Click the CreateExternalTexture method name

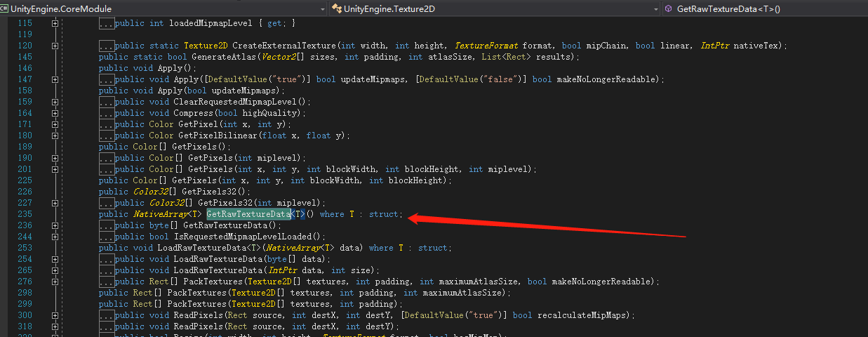pos(284,46)
